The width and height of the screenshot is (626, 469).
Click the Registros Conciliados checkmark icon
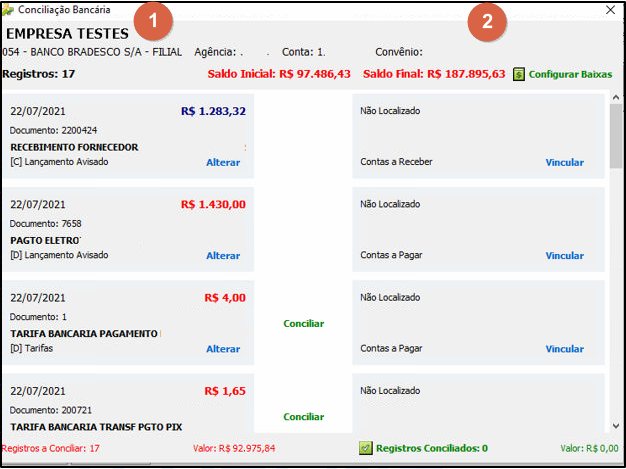(x=366, y=448)
